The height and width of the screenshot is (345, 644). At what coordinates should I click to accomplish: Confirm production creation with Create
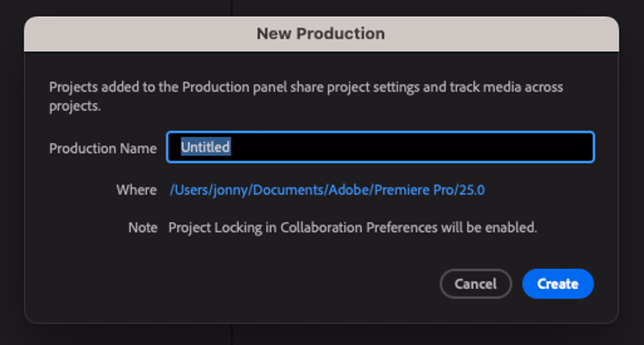tap(557, 284)
